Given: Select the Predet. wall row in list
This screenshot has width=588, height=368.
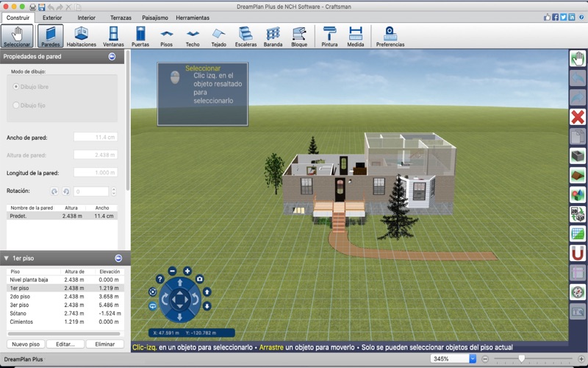Looking at the screenshot, I should point(62,216).
